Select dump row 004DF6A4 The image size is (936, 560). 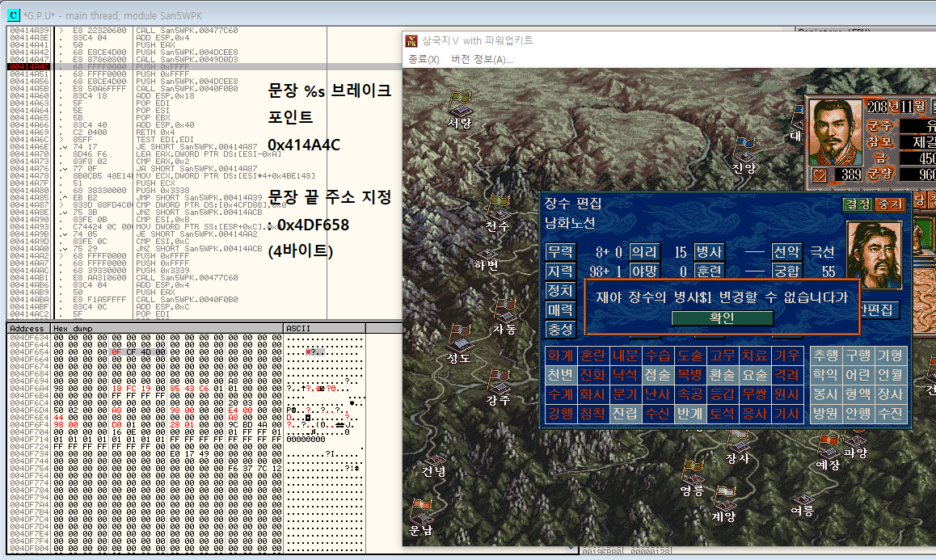click(x=186, y=388)
